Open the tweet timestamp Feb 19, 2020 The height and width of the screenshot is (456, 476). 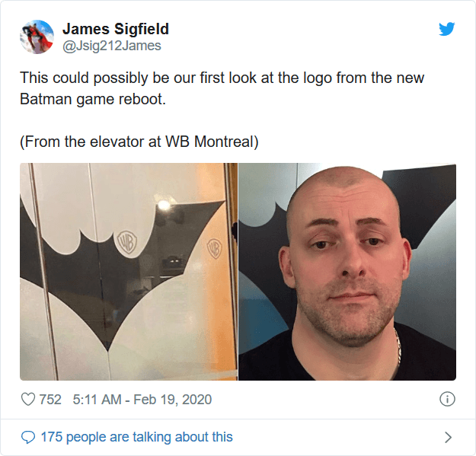pyautogui.click(x=172, y=399)
